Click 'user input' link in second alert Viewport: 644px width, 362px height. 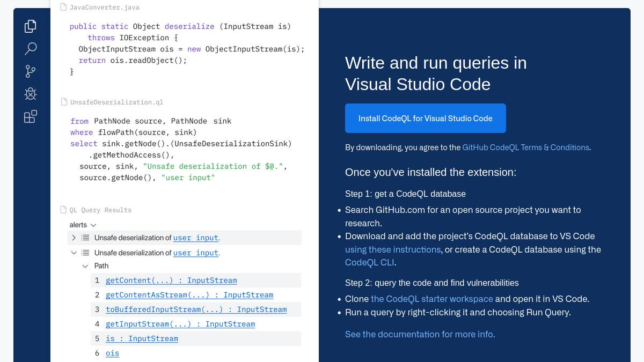(x=196, y=253)
